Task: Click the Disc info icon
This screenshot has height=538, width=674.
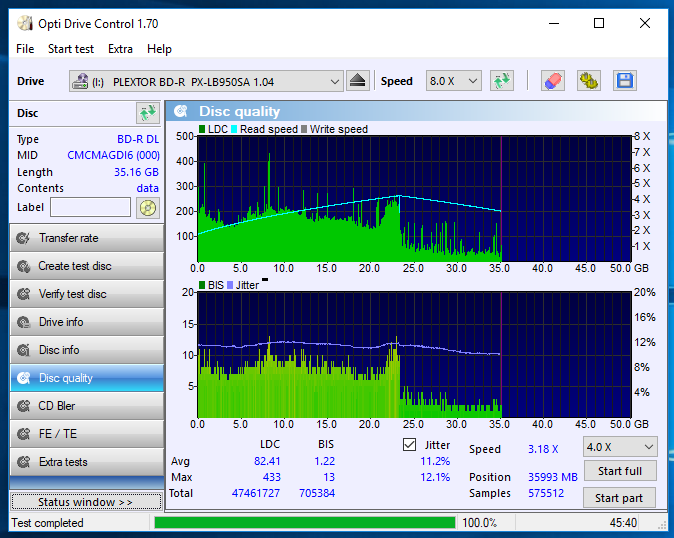Action: coord(23,350)
